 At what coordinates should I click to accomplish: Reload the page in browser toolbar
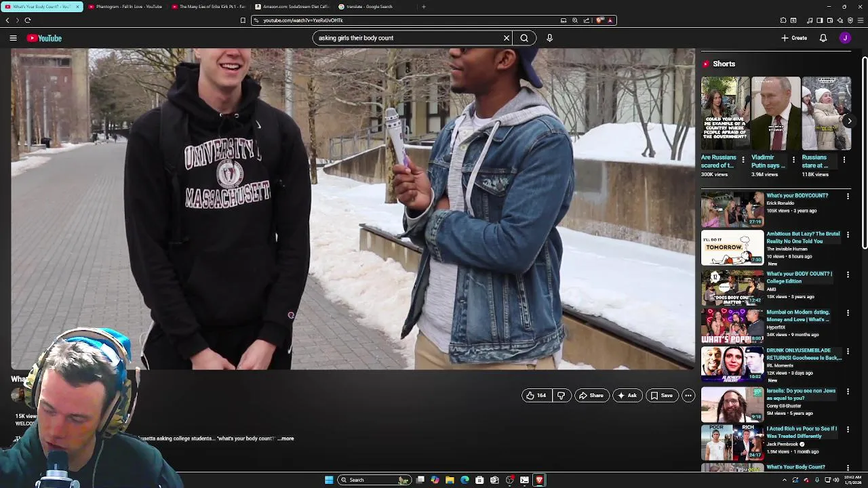27,20
